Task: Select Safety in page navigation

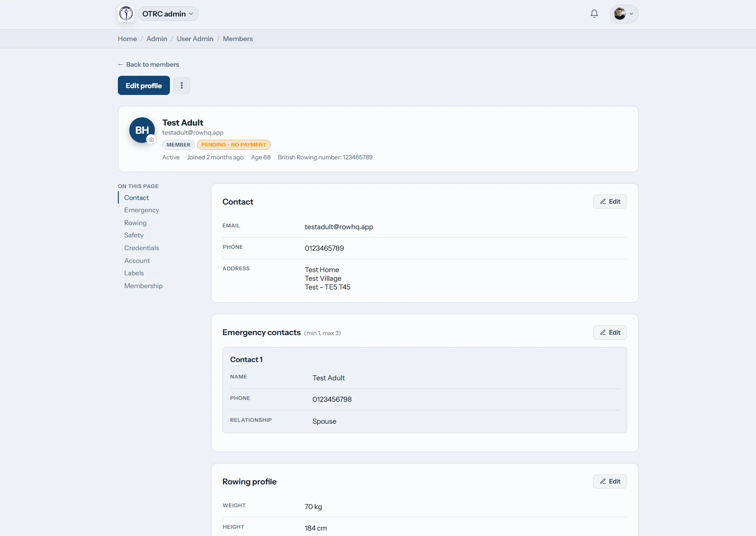Action: (134, 235)
